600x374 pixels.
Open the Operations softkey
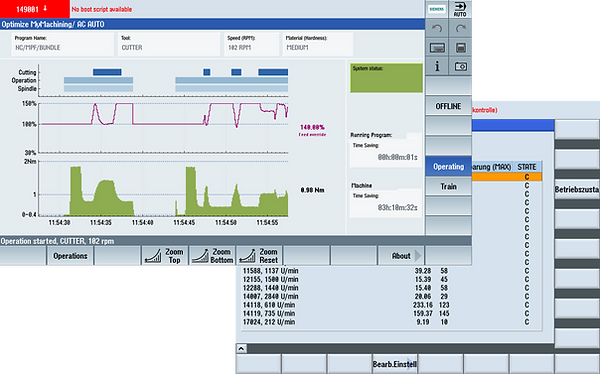tap(70, 256)
